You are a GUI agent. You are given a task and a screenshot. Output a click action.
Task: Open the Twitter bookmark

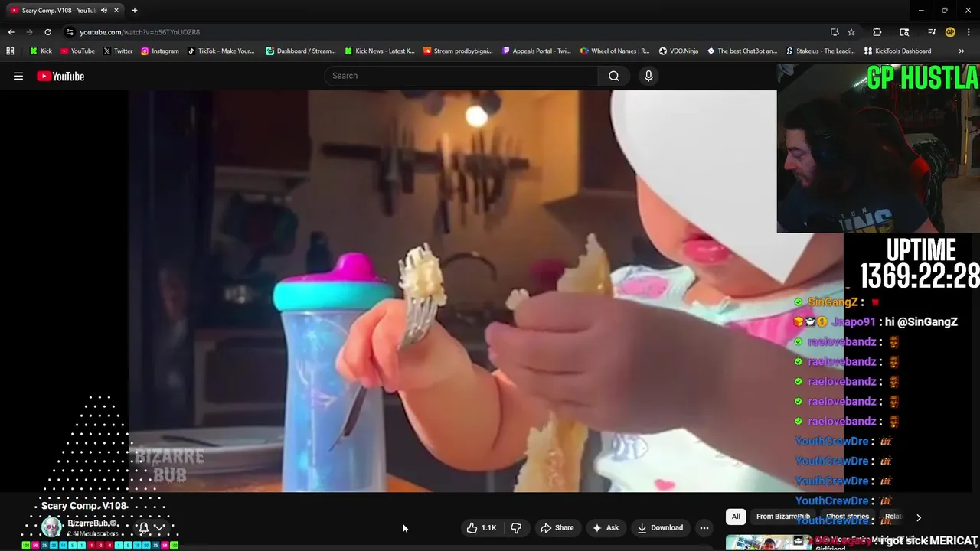point(117,51)
